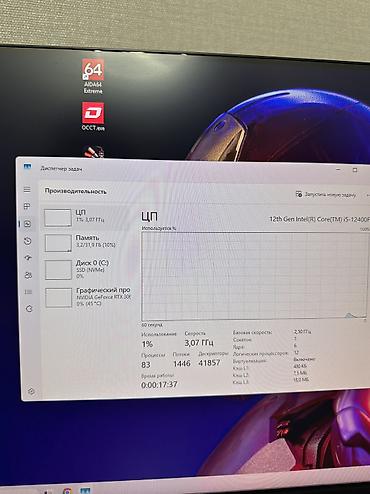Open the Services sidebar icon
Screen dimensions: 370x494
(x=29, y=309)
